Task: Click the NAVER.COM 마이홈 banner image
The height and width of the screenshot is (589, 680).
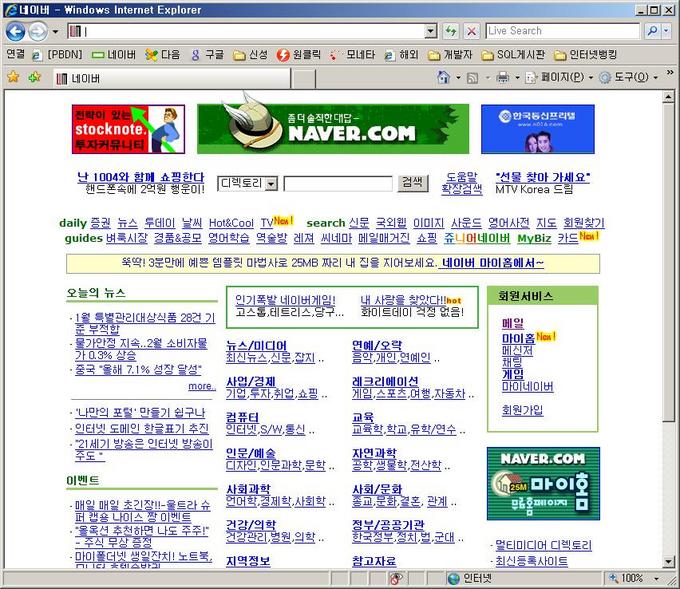Action: [543, 484]
